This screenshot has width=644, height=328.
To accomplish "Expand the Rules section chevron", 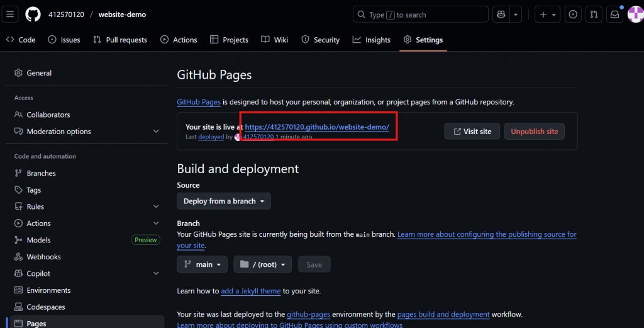I will [156, 206].
